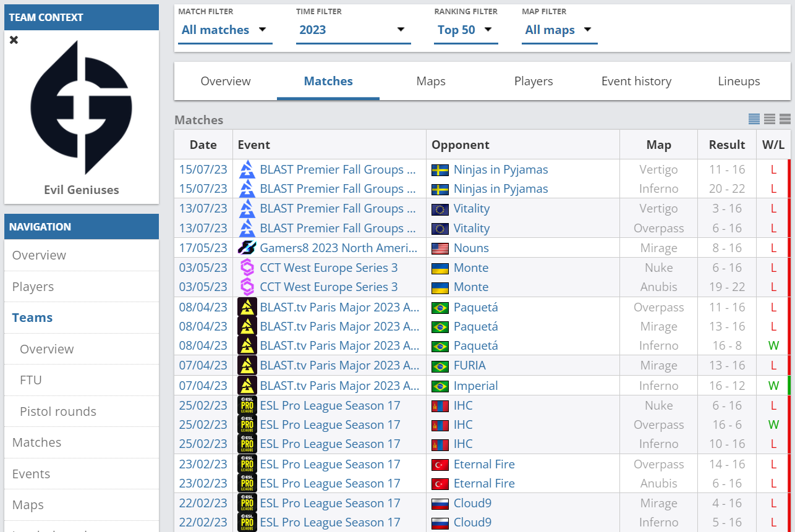Click the ESL Pro League logo in the Eternal Fire Anubis row
This screenshot has width=795, height=532.
tap(247, 483)
